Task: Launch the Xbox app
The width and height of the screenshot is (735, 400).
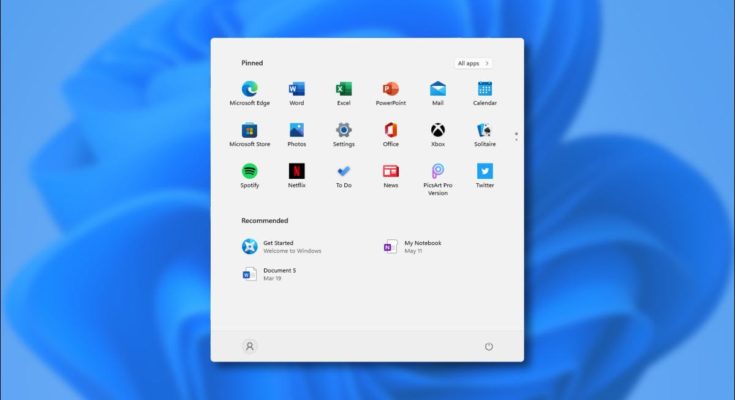Action: [437, 131]
